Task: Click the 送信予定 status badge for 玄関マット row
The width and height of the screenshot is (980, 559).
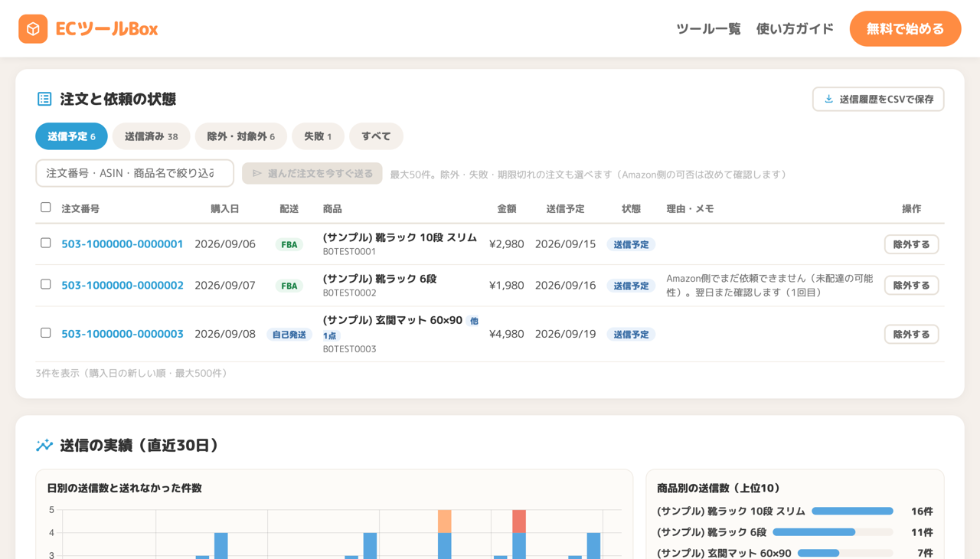Action: [x=631, y=335]
